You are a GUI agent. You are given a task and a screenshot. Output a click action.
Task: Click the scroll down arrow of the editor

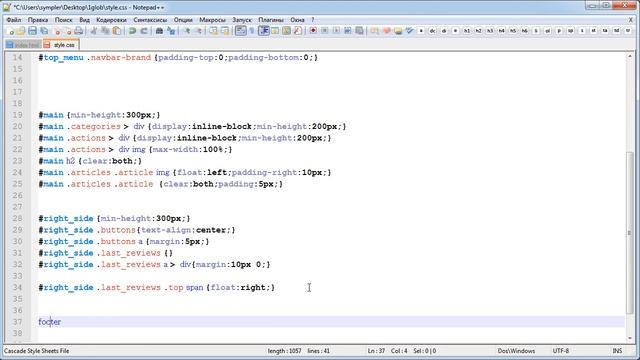[x=630, y=338]
